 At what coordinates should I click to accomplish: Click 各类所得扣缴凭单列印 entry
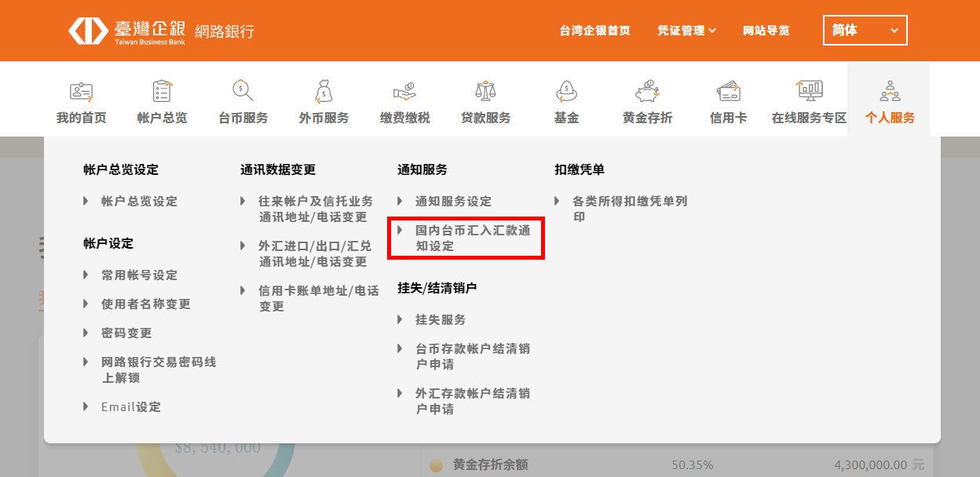629,209
